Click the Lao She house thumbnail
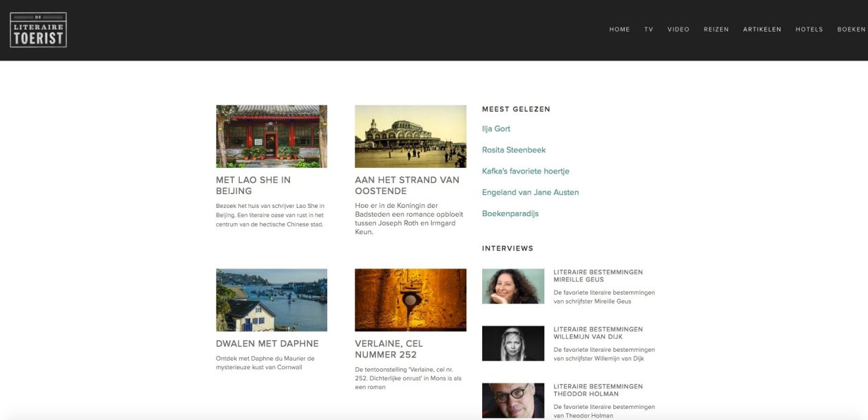 (x=271, y=136)
